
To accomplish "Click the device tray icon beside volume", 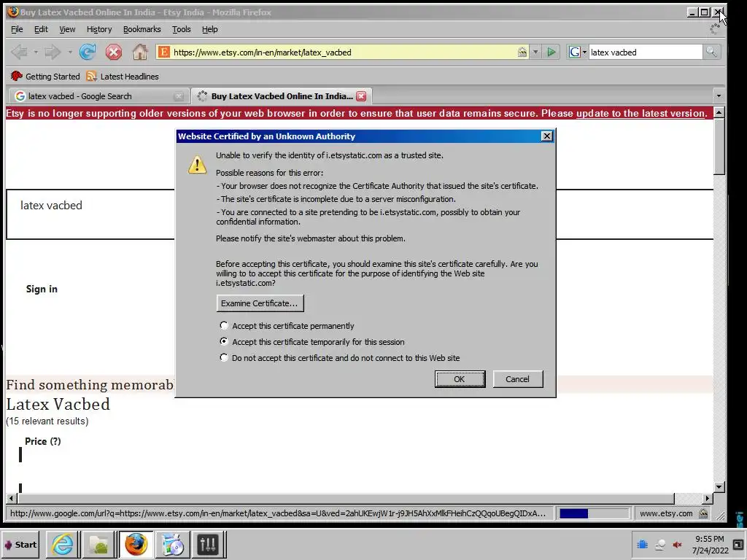I will 659,545.
